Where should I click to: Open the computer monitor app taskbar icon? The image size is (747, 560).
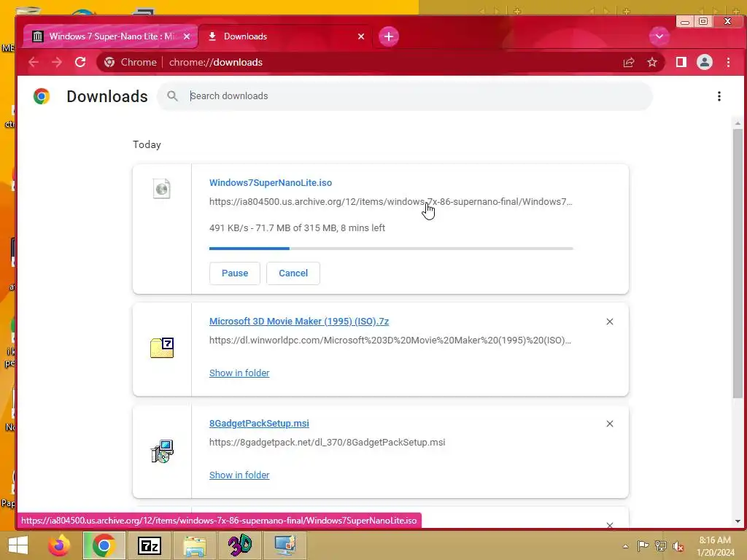coord(285,545)
